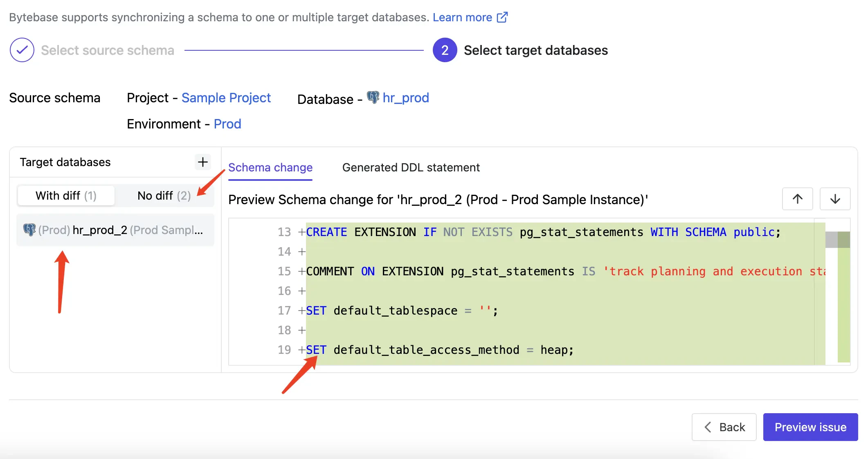Open the Sample Project link
This screenshot has width=868, height=459.
pyautogui.click(x=226, y=98)
